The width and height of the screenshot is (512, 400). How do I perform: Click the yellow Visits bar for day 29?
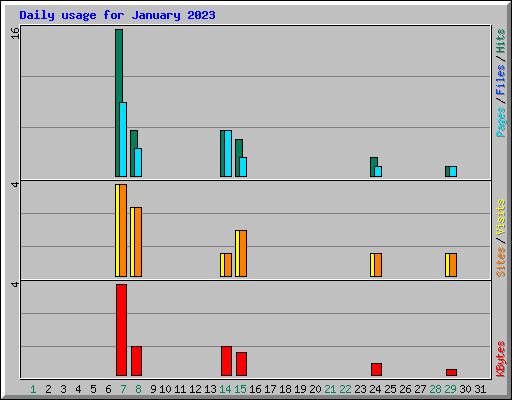click(447, 265)
